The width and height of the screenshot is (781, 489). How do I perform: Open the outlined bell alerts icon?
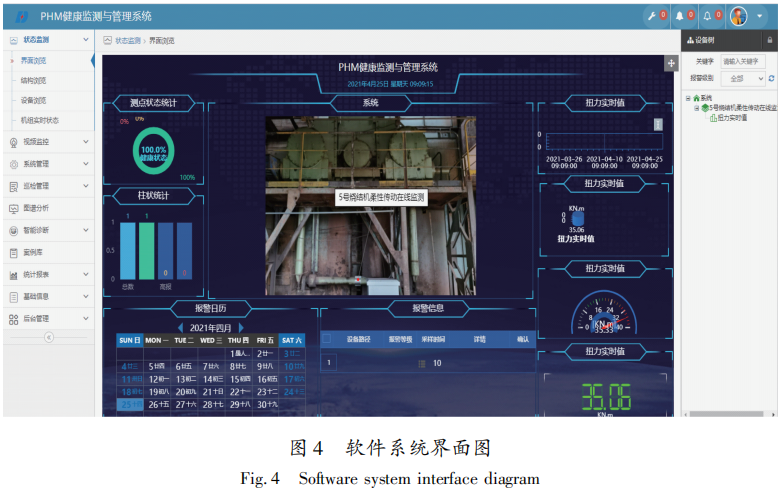[x=709, y=16]
